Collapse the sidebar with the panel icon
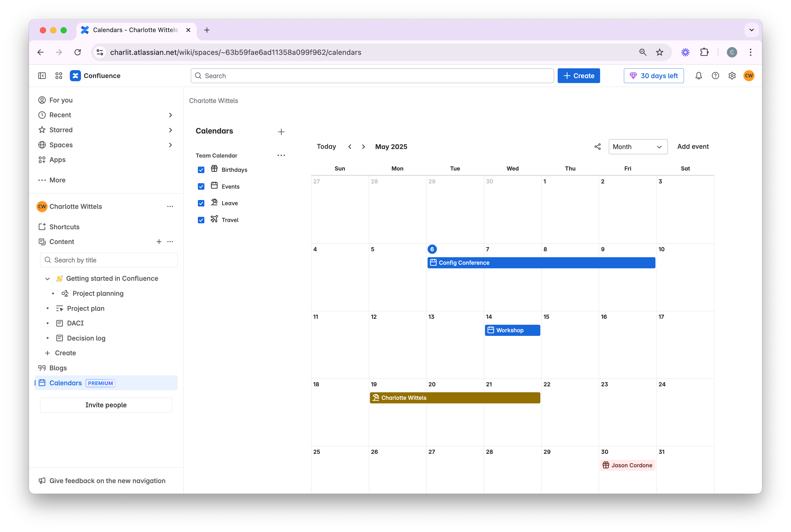The width and height of the screenshot is (791, 532). [x=42, y=76]
